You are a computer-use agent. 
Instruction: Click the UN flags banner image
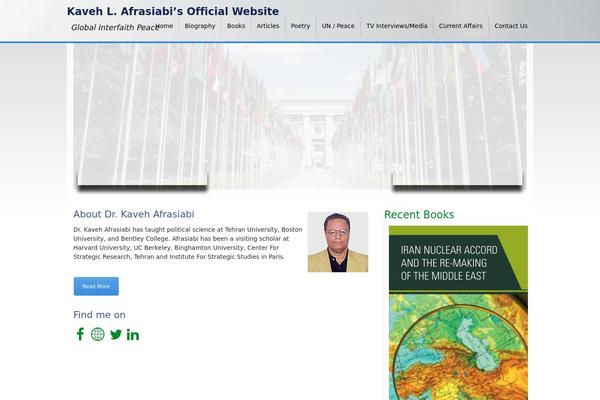pos(300,116)
